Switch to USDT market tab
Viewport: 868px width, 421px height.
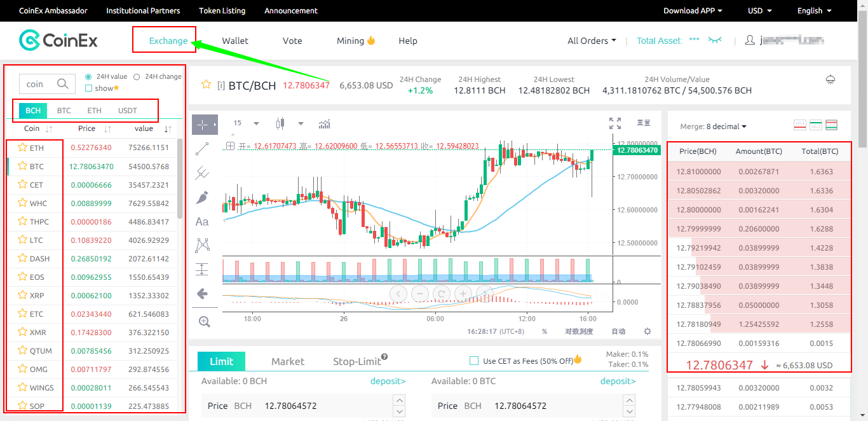(x=127, y=111)
